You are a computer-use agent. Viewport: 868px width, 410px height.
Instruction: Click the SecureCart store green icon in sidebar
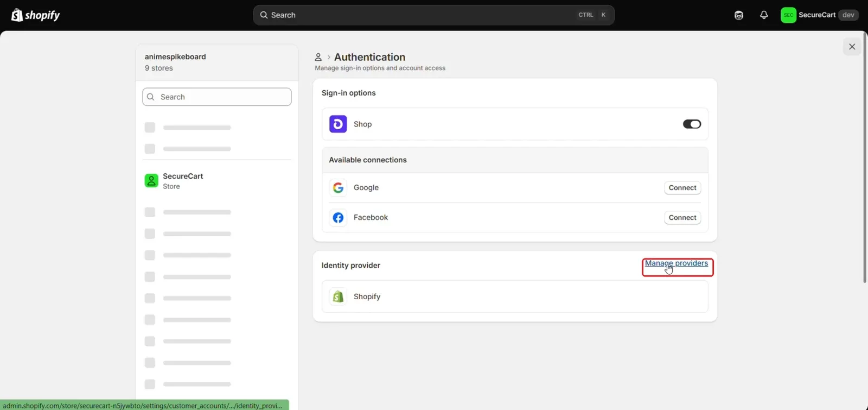coord(151,181)
